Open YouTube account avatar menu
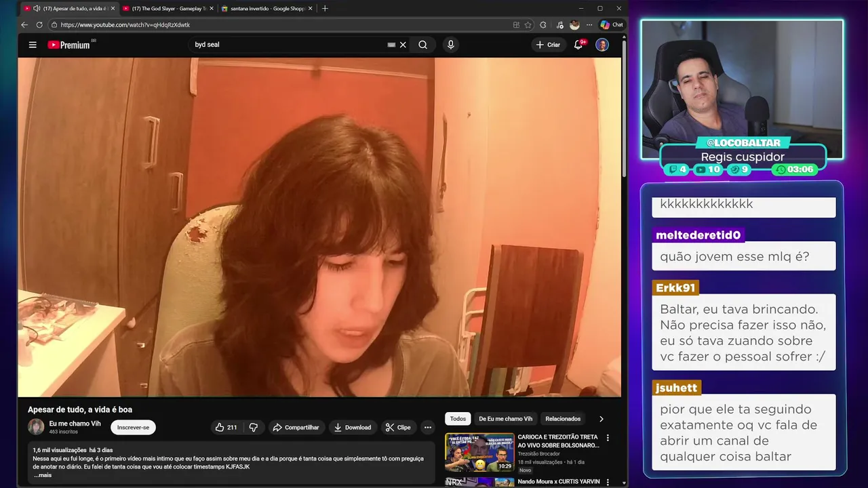The width and height of the screenshot is (868, 488). click(602, 45)
